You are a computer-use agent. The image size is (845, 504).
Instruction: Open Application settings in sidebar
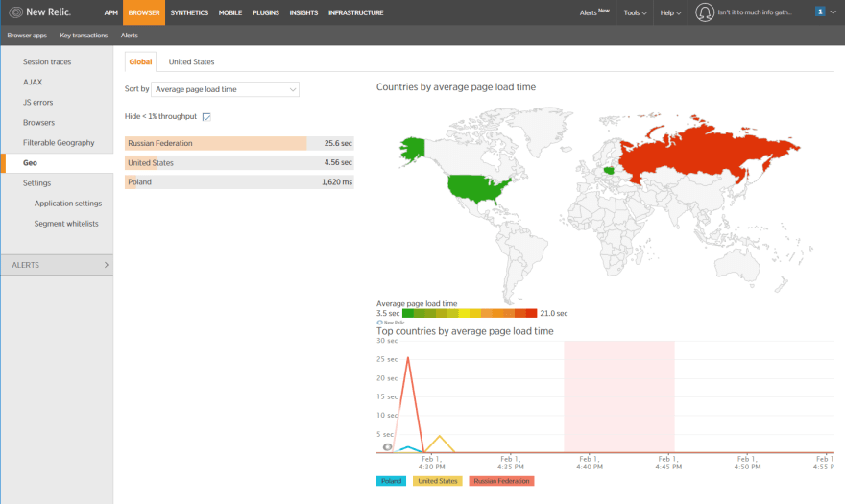68,204
